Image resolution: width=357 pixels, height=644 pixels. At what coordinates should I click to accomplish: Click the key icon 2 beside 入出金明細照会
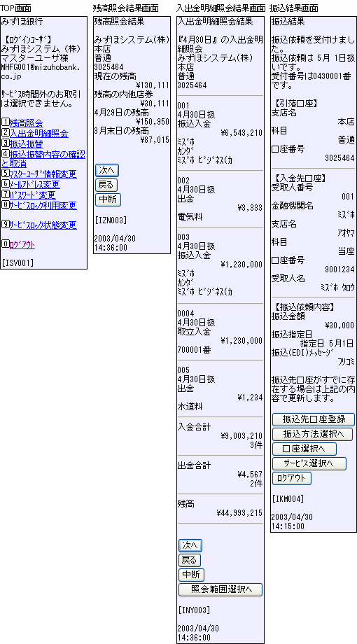pos(6,133)
